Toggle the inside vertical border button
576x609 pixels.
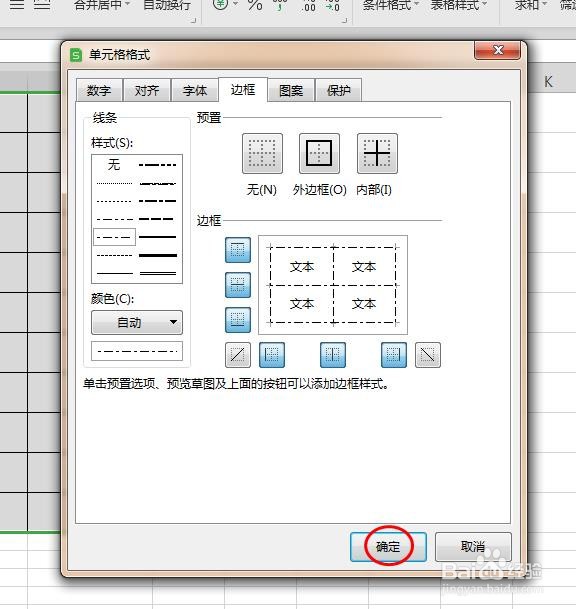click(x=333, y=355)
